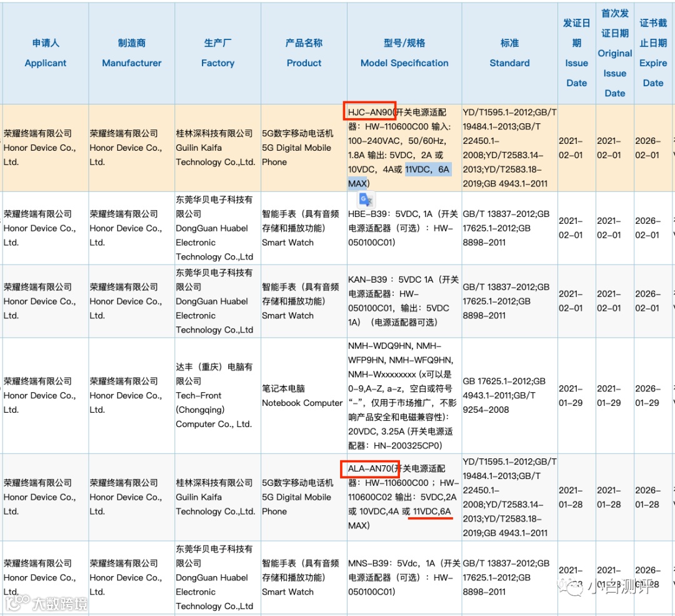Click the Google Translate popup icon
The image size is (675, 616).
tap(366, 200)
